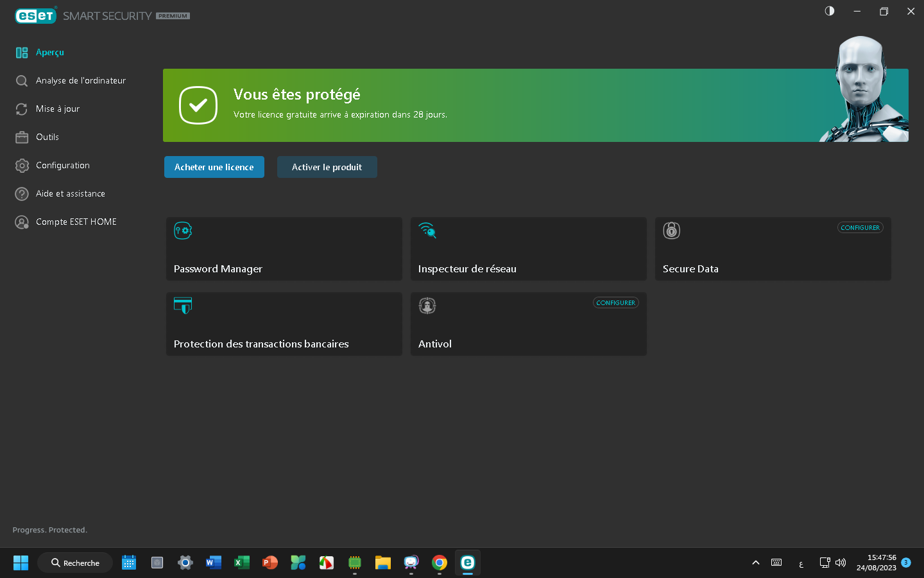
Task: Click Activer le produit button
Action: [x=327, y=167]
